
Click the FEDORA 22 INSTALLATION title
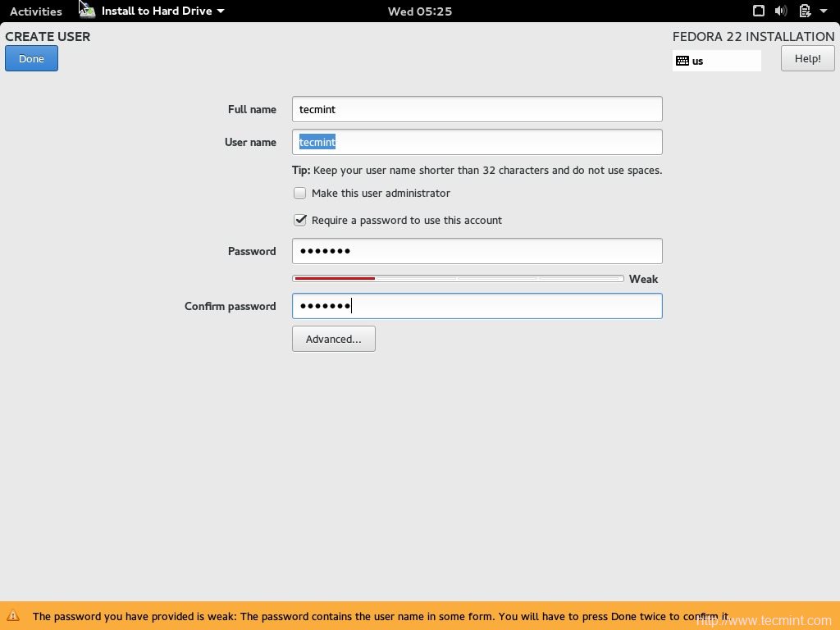pyautogui.click(x=753, y=36)
